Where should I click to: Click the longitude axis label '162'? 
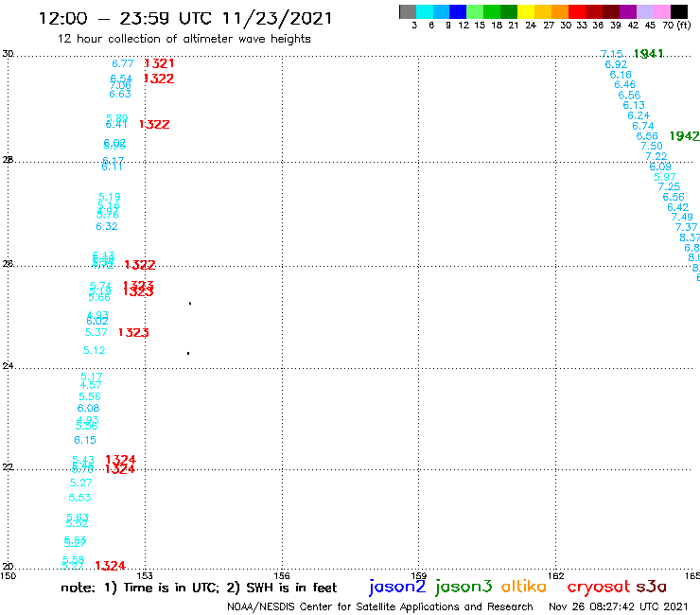click(556, 575)
